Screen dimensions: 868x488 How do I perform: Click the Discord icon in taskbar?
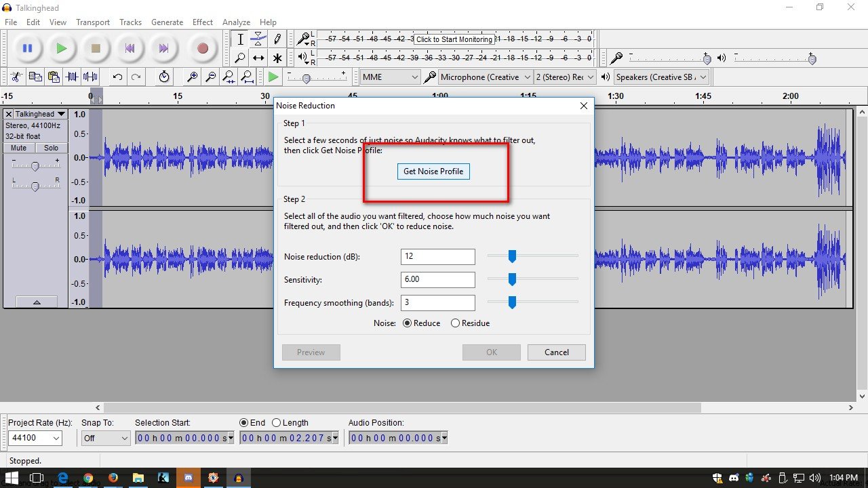click(188, 478)
